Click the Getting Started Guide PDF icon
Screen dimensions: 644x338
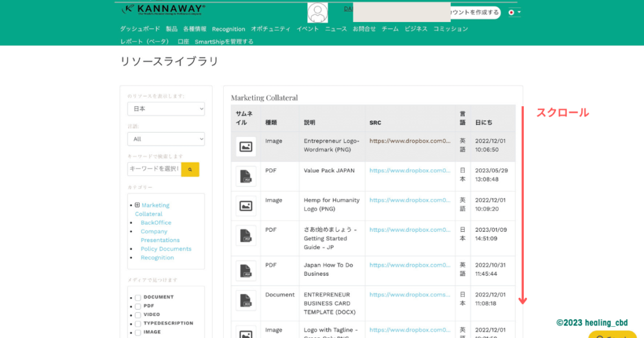(x=246, y=236)
